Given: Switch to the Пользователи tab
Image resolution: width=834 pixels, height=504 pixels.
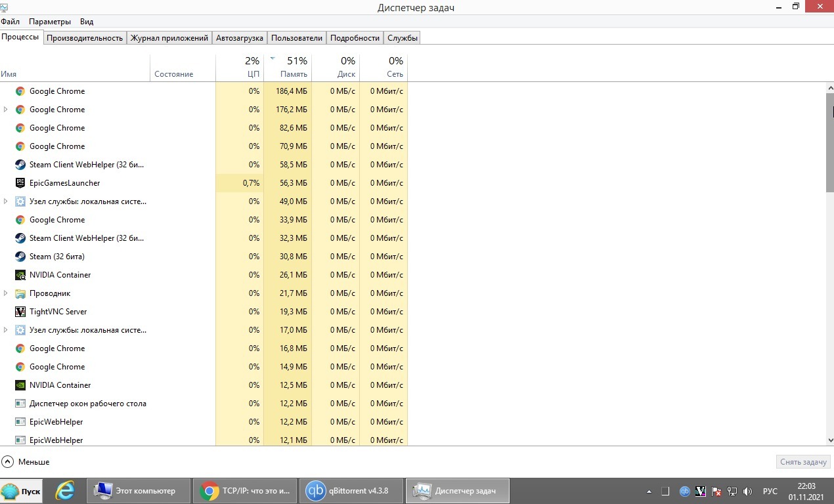Looking at the screenshot, I should click(x=297, y=38).
